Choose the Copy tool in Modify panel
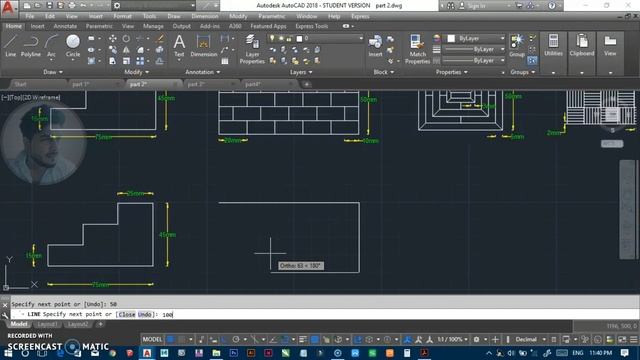Image resolution: width=640 pixels, height=360 pixels. pyautogui.click(x=113, y=50)
